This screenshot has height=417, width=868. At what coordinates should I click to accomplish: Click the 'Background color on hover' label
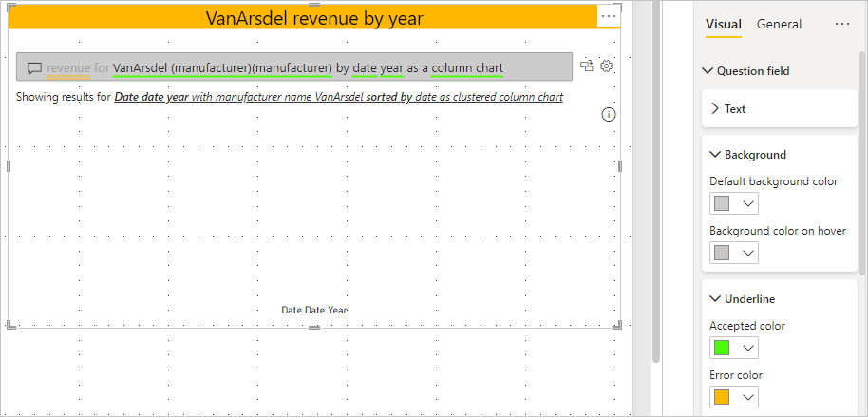pyautogui.click(x=778, y=231)
